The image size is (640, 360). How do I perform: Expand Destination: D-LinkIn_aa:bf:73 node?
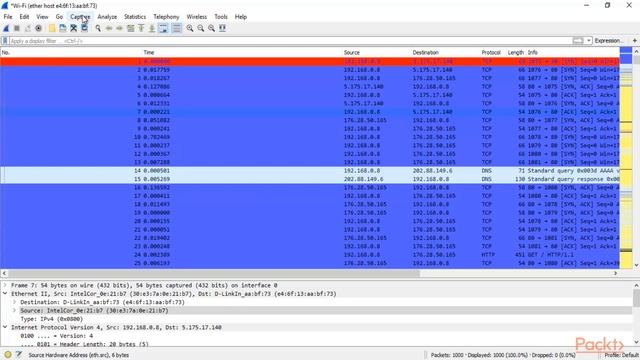tap(14, 302)
